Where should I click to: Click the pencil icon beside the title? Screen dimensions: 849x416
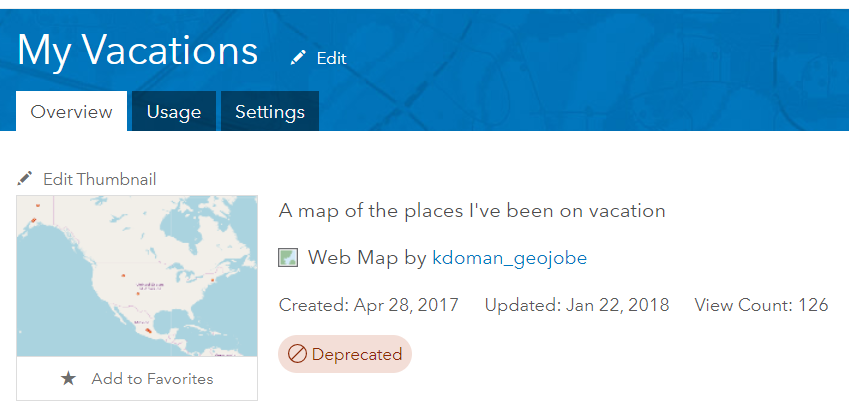(x=298, y=58)
